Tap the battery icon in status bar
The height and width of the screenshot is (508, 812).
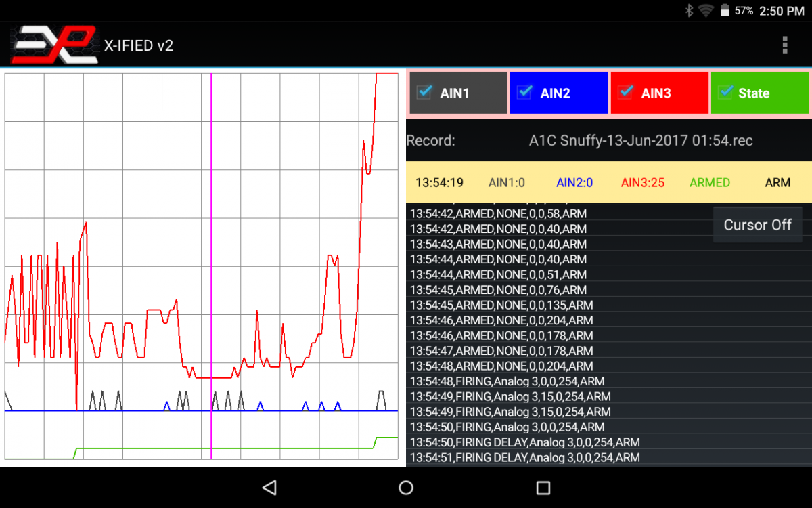[x=724, y=11]
